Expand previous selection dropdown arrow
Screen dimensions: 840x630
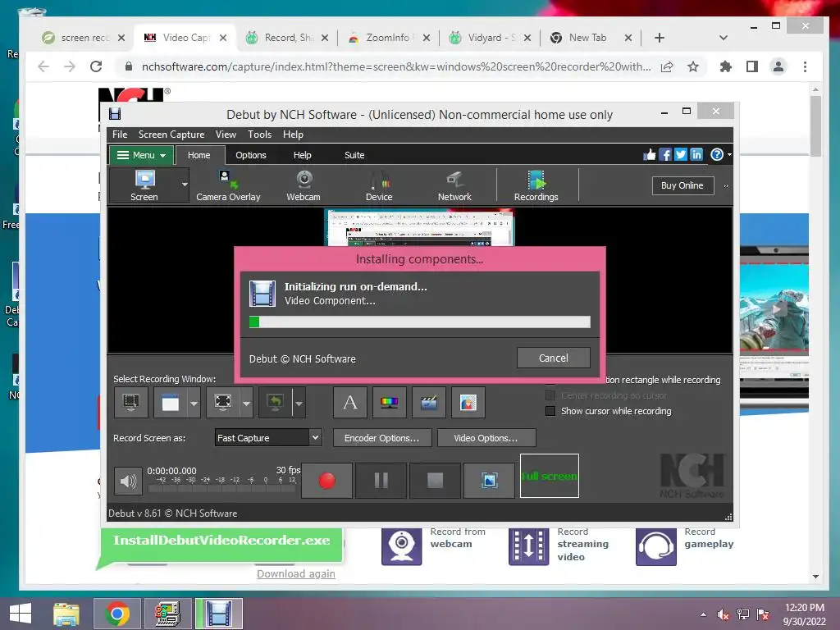[299, 402]
